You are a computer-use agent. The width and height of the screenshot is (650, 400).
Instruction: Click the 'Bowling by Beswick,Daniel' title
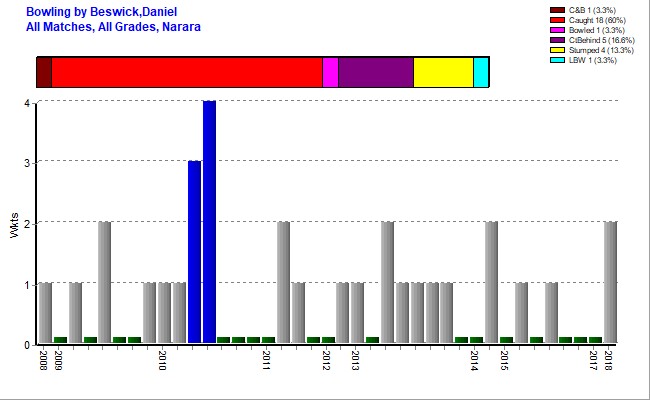click(102, 12)
